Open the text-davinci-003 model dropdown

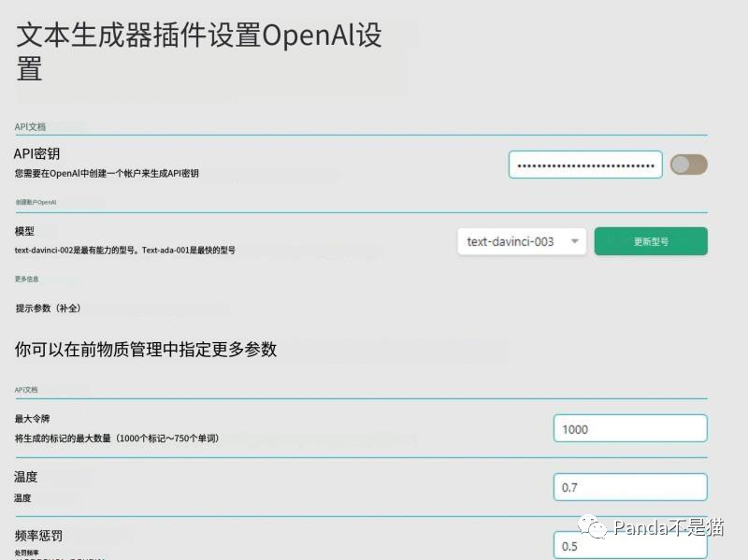[x=522, y=241]
